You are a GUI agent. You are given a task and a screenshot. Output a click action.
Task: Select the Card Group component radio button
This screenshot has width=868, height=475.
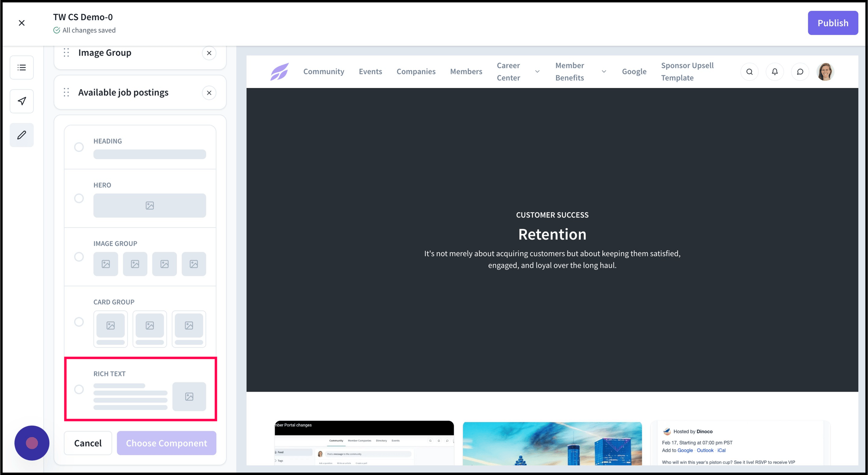coord(79,322)
